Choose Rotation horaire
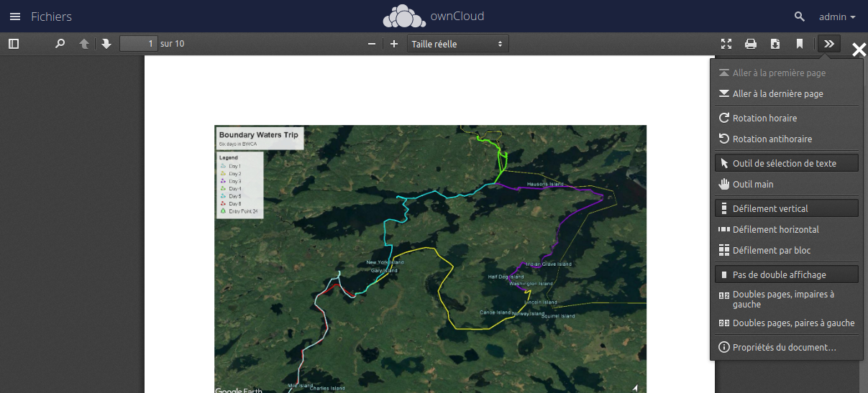Viewport: 868px width, 393px height. (787, 118)
